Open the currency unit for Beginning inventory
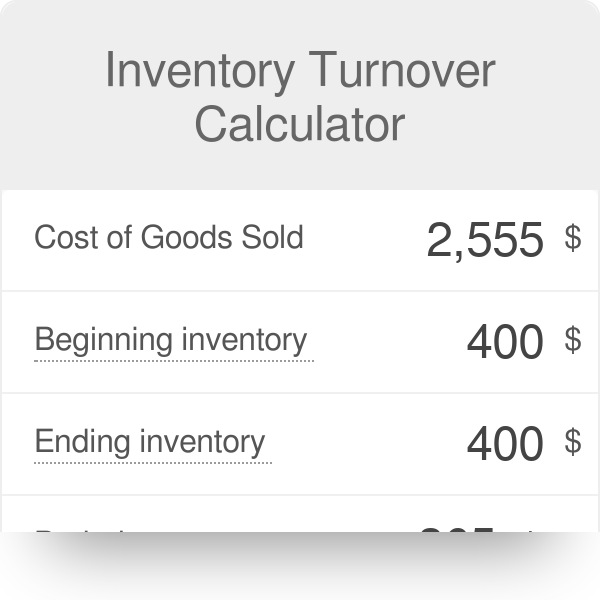Viewport: 600px width, 600px height. (x=573, y=340)
